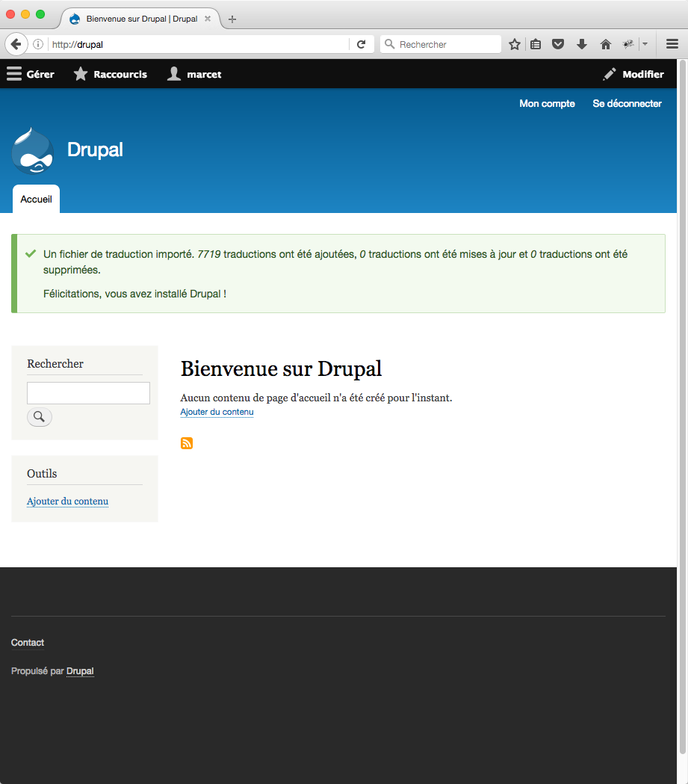Go back with the browser back arrow

[x=16, y=45]
